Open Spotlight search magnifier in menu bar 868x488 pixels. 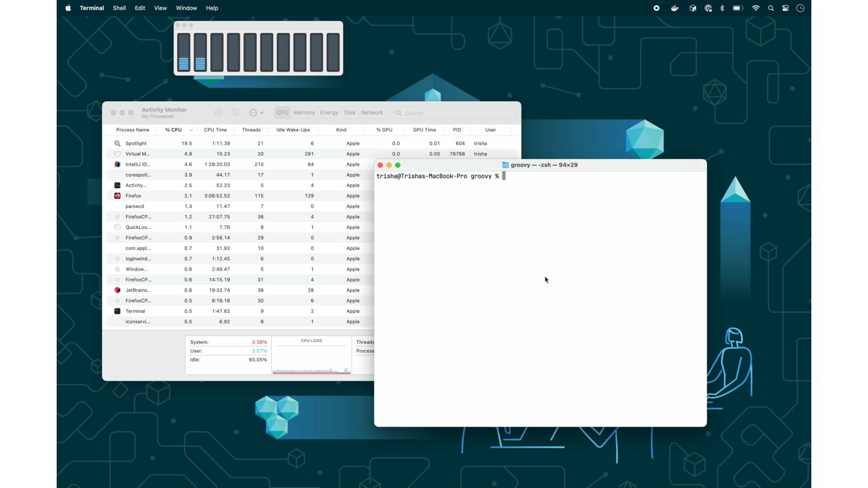(771, 8)
